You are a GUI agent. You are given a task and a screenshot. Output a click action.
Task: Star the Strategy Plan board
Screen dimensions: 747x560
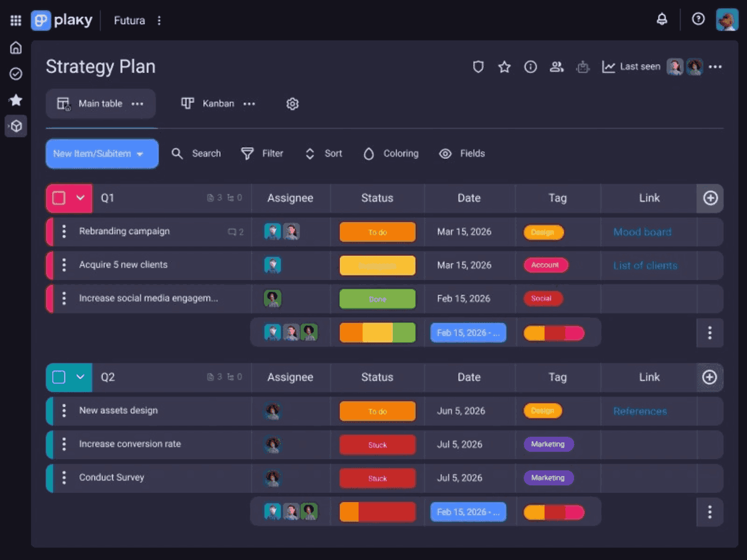[x=504, y=67]
